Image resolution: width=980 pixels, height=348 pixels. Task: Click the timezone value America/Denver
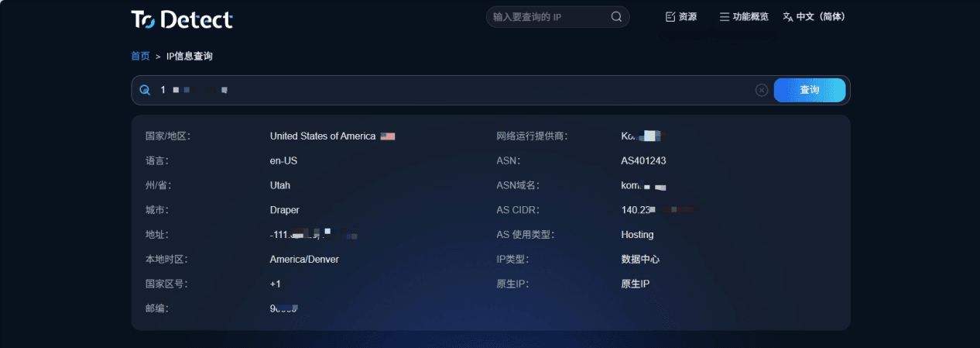tap(304, 260)
